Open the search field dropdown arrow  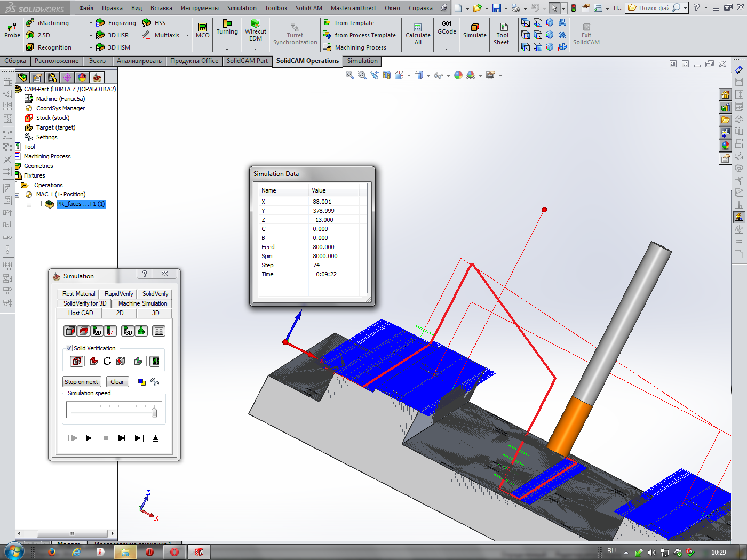coord(685,8)
